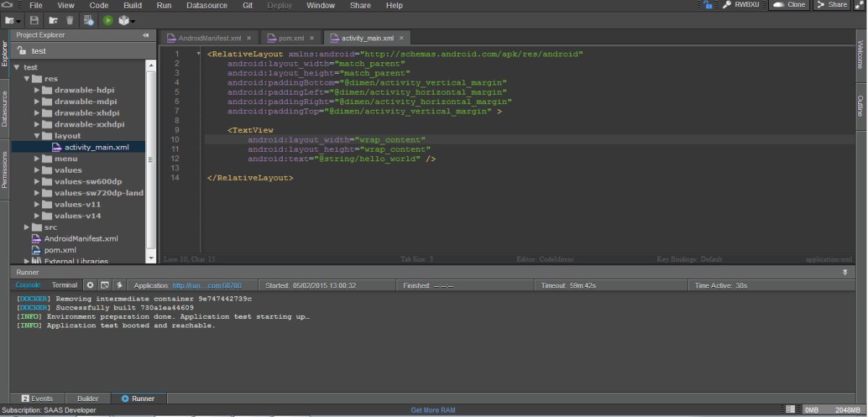Expand the drawable-hdpi folder

pyautogui.click(x=37, y=90)
